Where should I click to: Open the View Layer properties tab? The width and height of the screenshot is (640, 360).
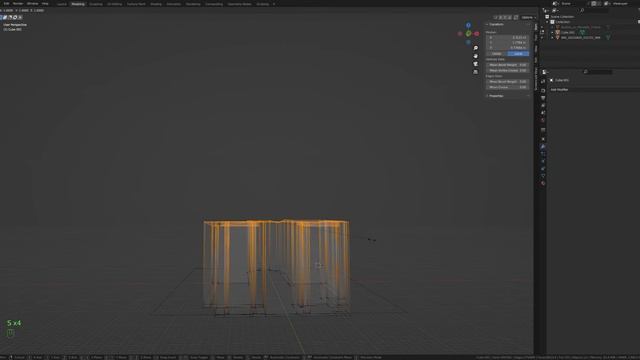pos(543,106)
